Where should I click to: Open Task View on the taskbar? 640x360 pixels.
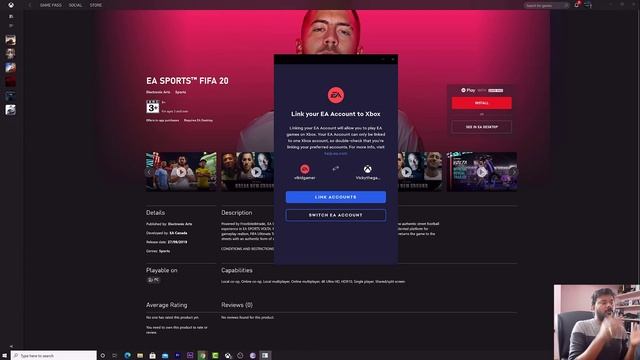tap(115, 356)
